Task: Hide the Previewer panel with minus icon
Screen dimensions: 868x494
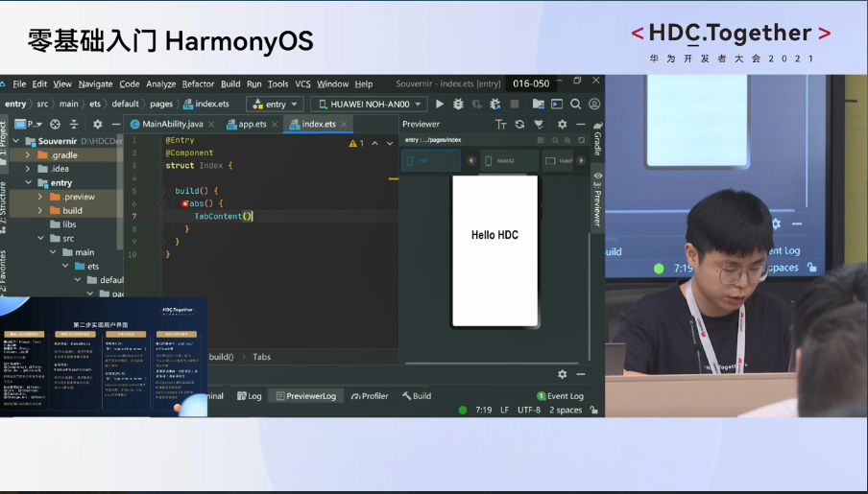Action: coord(581,124)
